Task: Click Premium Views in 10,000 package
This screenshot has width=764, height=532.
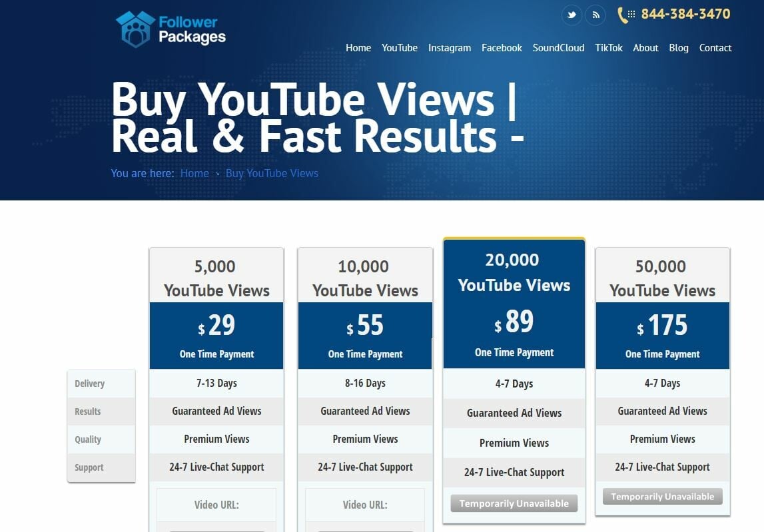Action: 365,439
